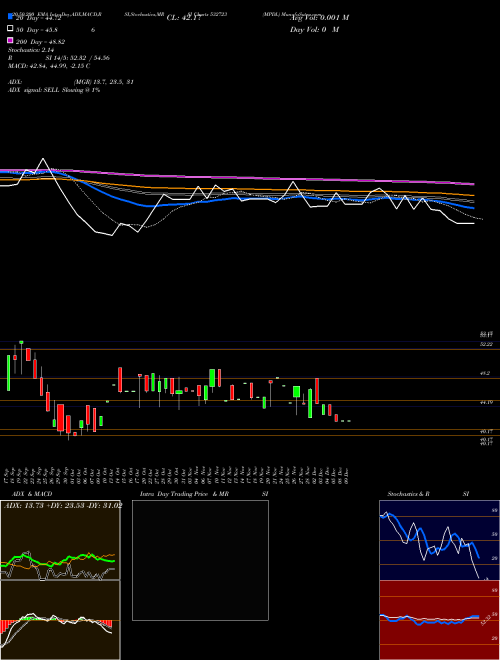500x660 pixels.
Task: Click the 'ADX signal: SELL Slowing @ 1%' text
Action: click(54, 90)
